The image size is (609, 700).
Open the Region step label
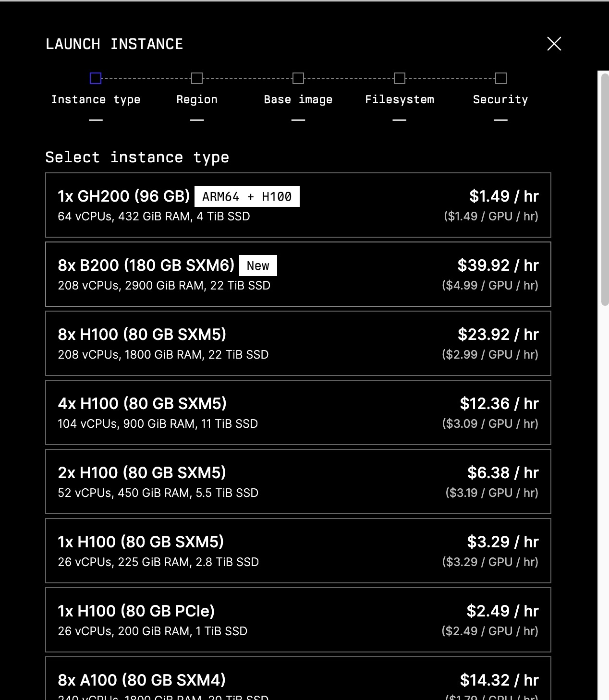coord(197,99)
